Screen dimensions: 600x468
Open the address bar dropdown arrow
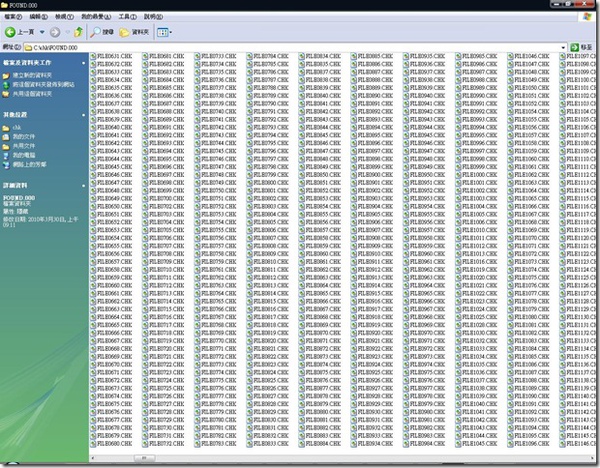coord(563,47)
